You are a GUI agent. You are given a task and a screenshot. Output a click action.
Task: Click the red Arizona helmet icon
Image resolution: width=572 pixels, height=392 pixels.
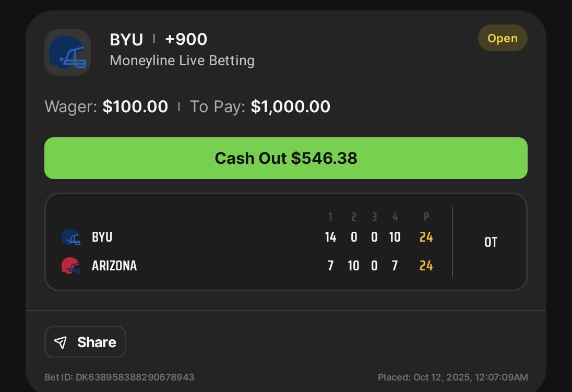point(71,266)
